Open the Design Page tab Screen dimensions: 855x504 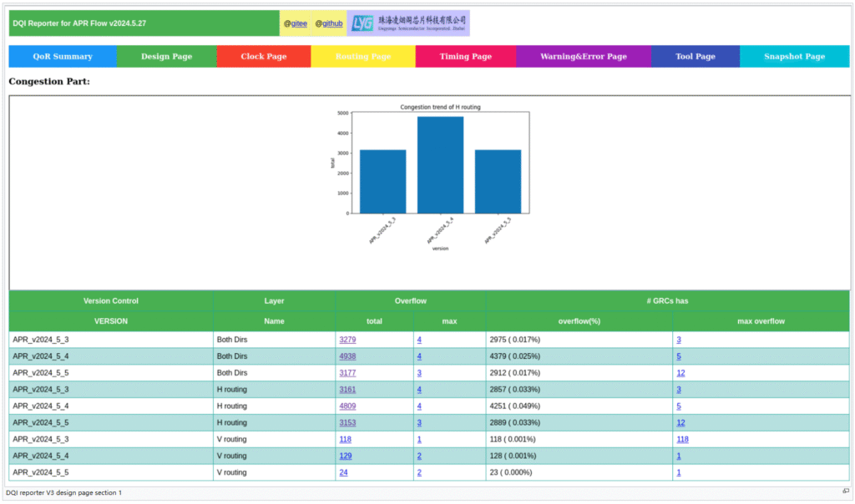(x=166, y=57)
